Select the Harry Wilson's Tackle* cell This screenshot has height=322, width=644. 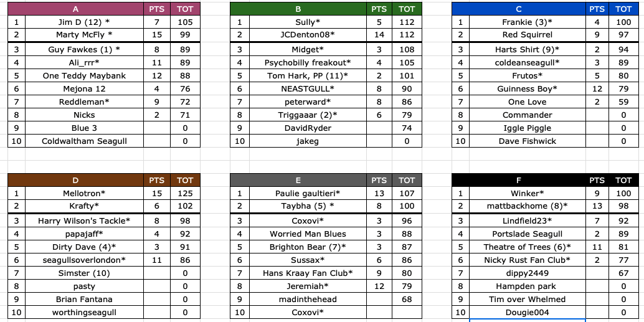(84, 220)
